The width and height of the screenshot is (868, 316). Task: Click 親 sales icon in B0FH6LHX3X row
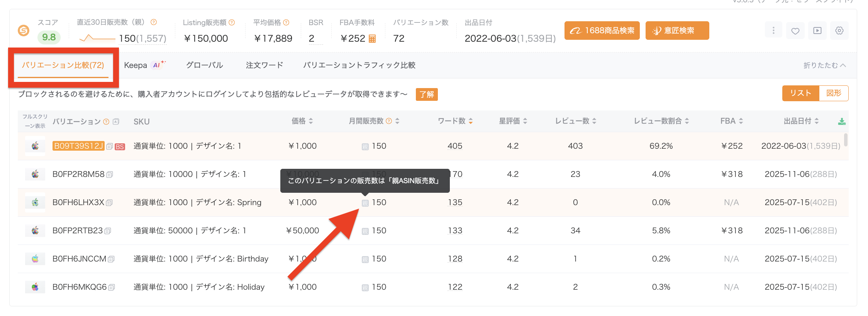click(x=365, y=203)
